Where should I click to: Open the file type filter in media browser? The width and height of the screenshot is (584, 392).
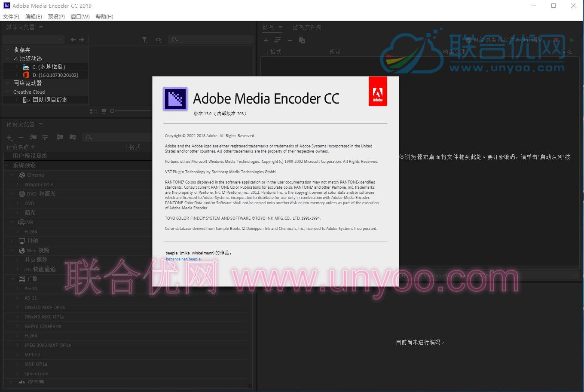click(x=145, y=40)
